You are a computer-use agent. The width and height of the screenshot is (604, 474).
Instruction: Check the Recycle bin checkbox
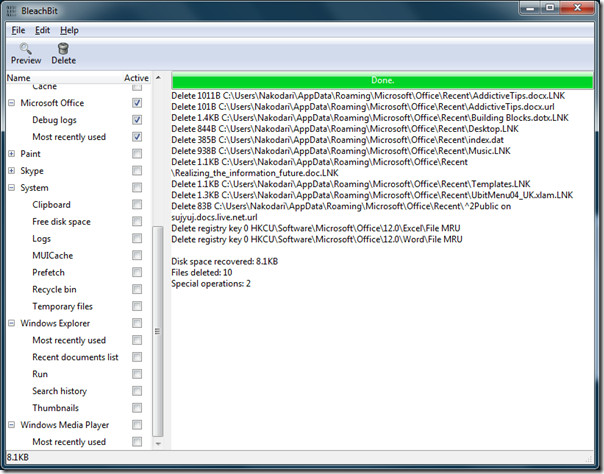[x=137, y=289]
